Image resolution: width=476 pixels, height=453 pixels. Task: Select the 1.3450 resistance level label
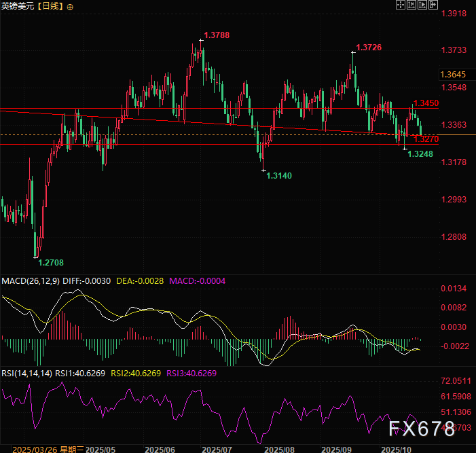(426, 103)
